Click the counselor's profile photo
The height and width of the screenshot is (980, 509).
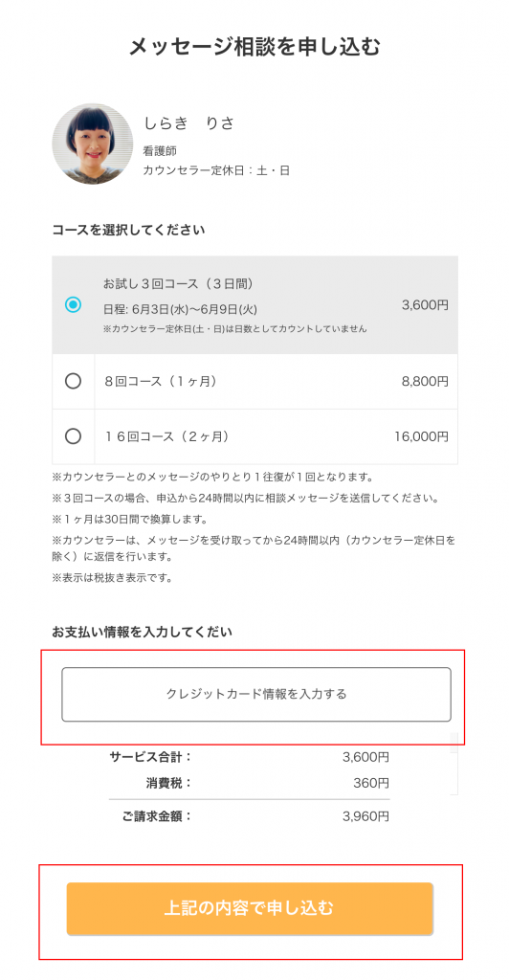click(x=93, y=144)
